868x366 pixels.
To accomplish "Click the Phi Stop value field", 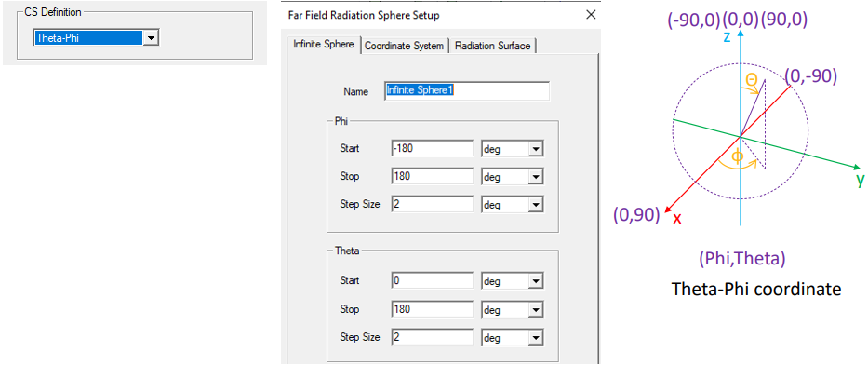I will pos(433,176).
